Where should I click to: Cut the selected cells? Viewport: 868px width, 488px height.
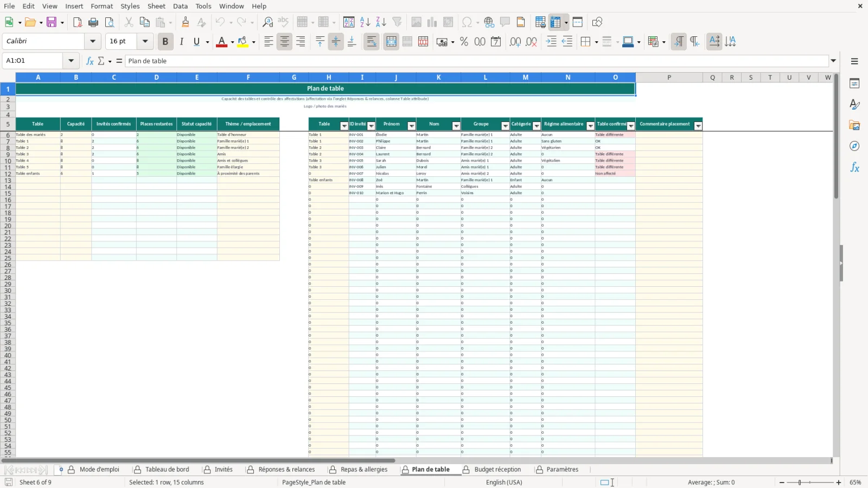[129, 22]
